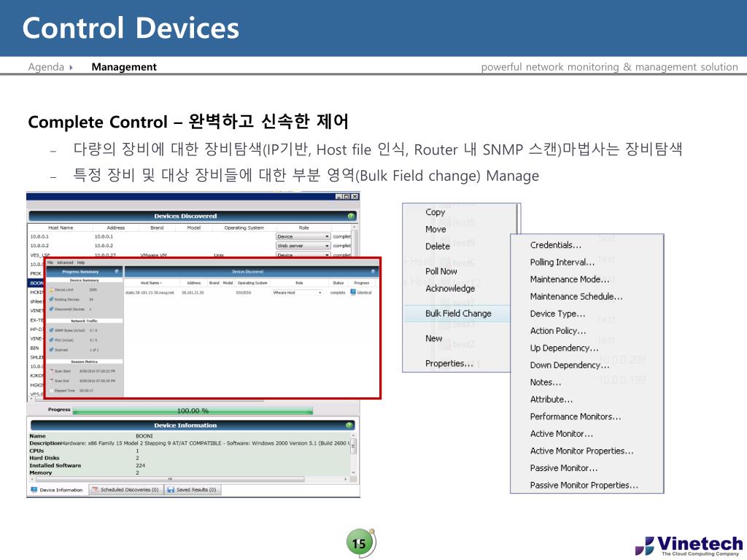Screen dimensions: 747x560
Task: Click the Agenda breadcrumb link
Action: [x=46, y=66]
